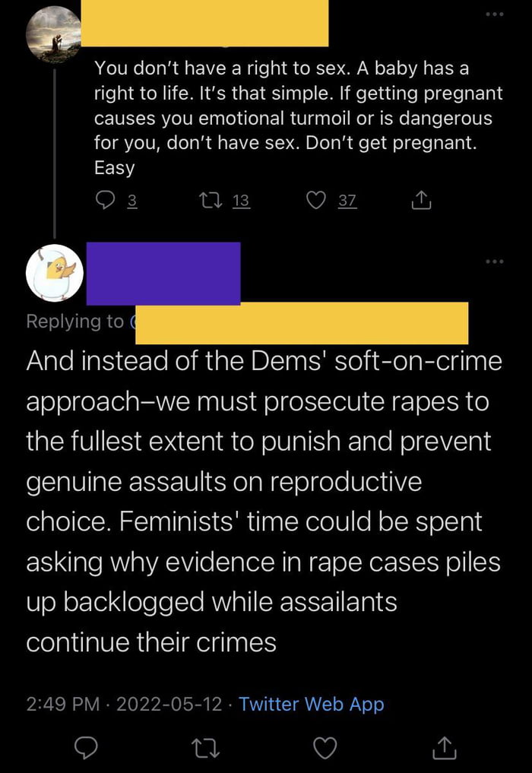Click the retweet count 13
Screen dimensions: 532x773
pyautogui.click(x=240, y=201)
